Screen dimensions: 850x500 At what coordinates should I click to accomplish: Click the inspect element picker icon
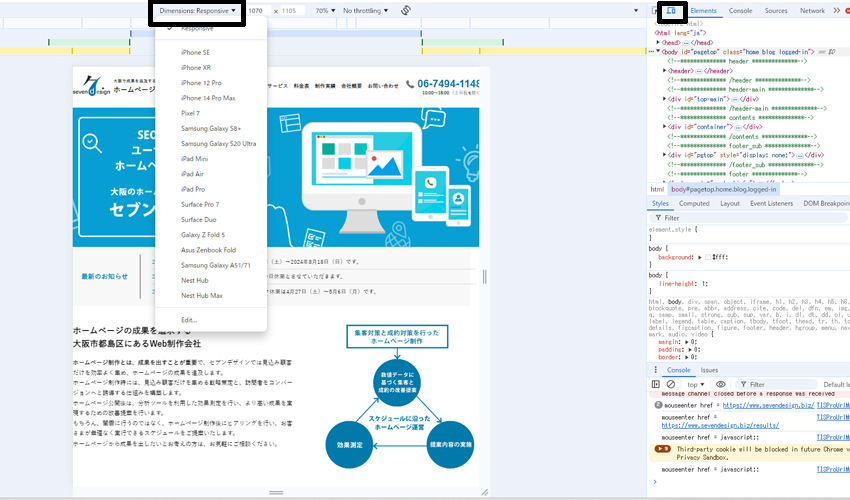[654, 10]
